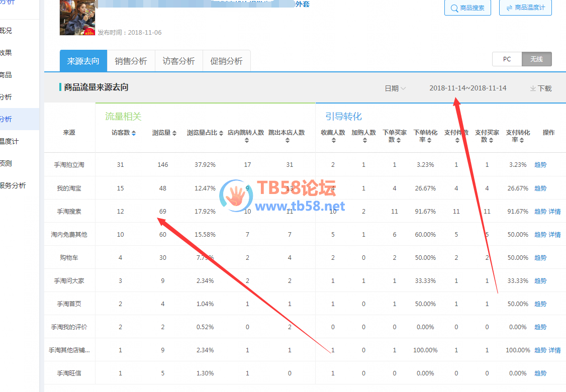Screen dimensions: 566x392
Task: Sort by 收藏人数 column arrows
Action: (334, 140)
